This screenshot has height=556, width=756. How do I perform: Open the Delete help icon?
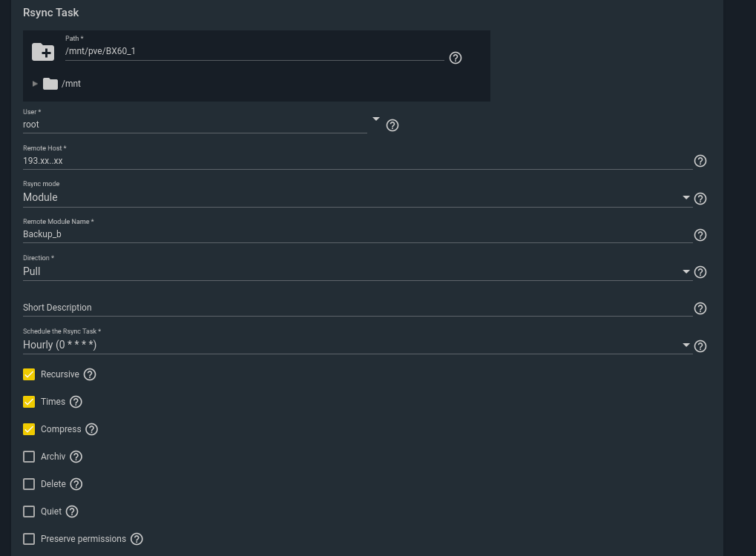[x=76, y=484]
